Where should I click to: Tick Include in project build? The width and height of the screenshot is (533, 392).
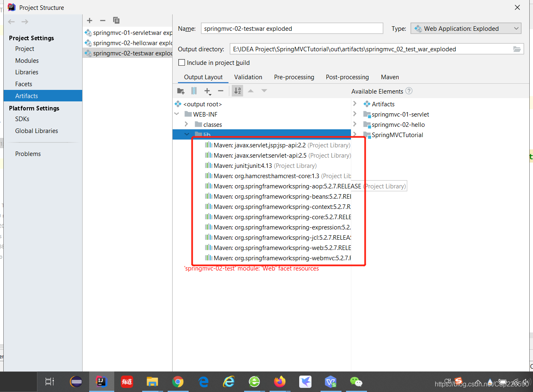(182, 63)
